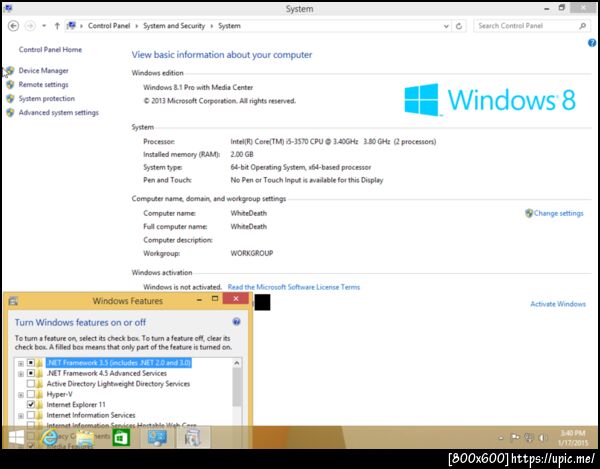Open Advanced system settings
This screenshot has height=469, width=600.
[x=59, y=112]
